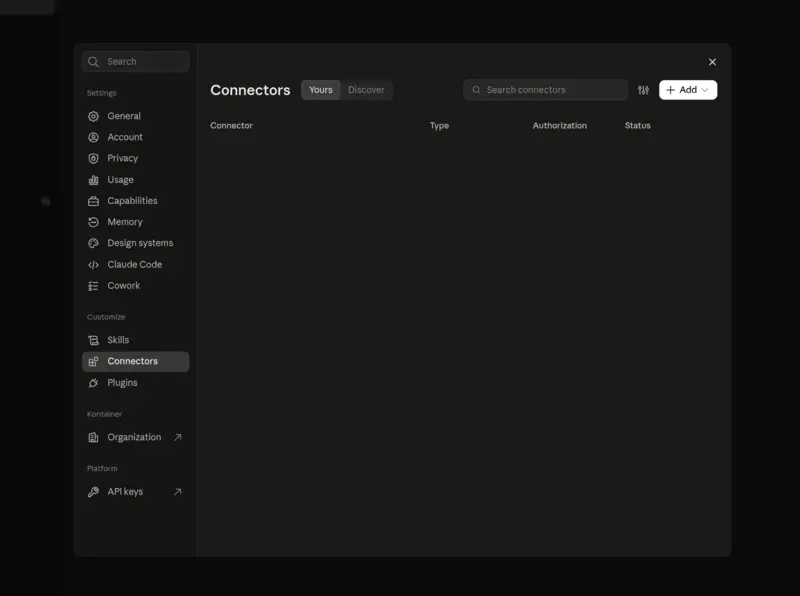Click the Organization building icon

coord(93,437)
